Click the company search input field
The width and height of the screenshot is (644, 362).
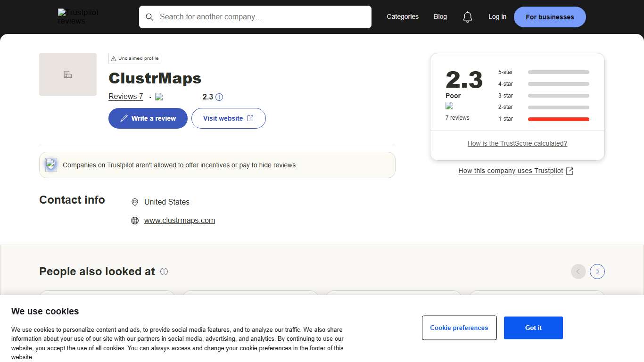(x=255, y=16)
